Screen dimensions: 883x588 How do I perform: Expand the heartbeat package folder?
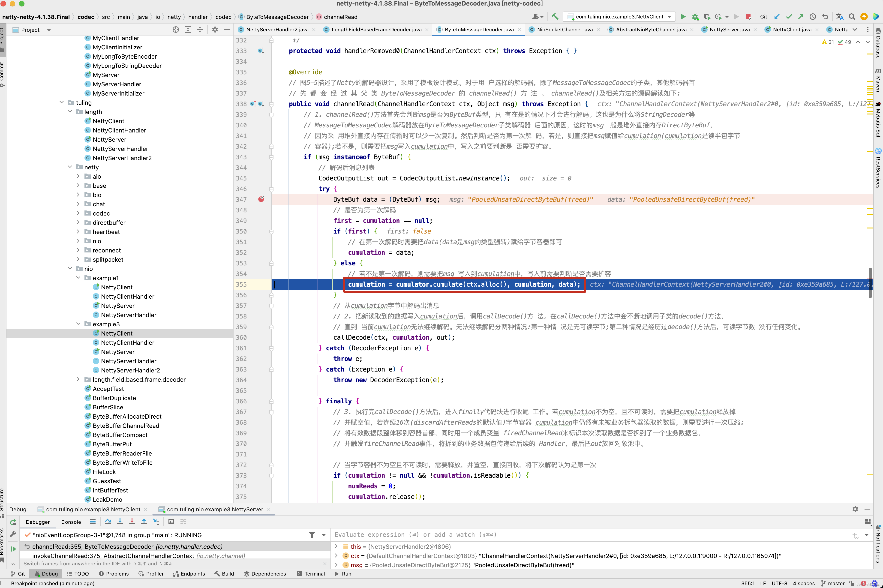(x=78, y=232)
